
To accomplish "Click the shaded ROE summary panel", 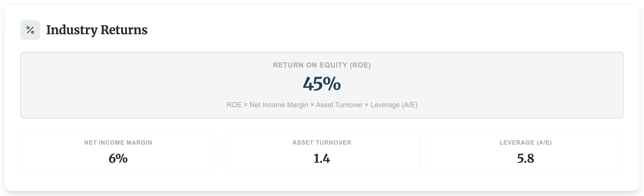I will pyautogui.click(x=125, y=85).
